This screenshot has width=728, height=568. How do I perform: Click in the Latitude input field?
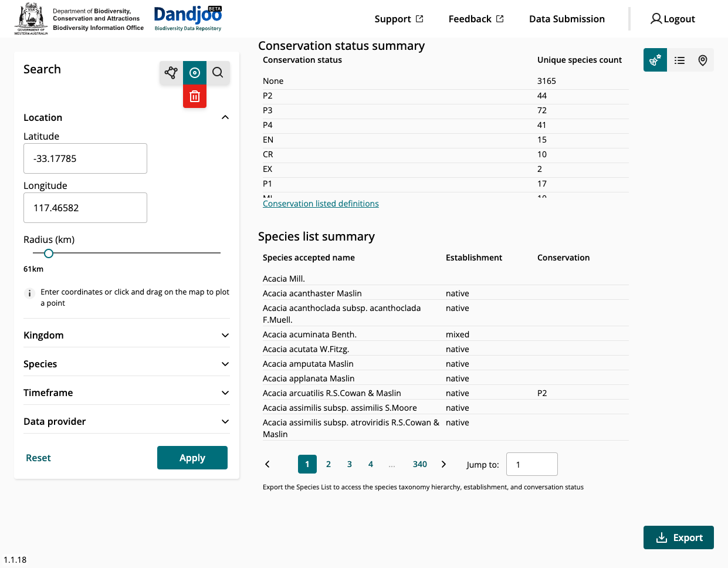point(85,158)
